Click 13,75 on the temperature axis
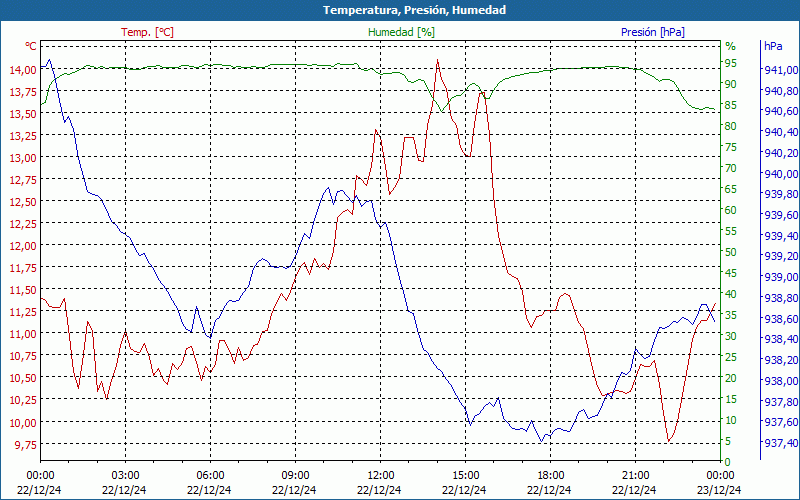Image resolution: width=800 pixels, height=500 pixels. 23,91
